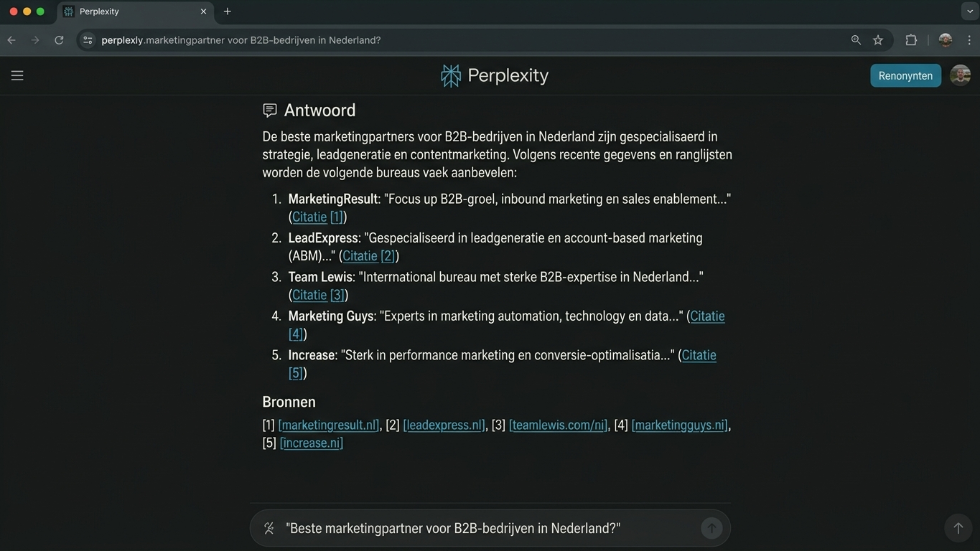Screen dimensions: 980x551
Task: Click the user profile avatar
Action: 960,75
